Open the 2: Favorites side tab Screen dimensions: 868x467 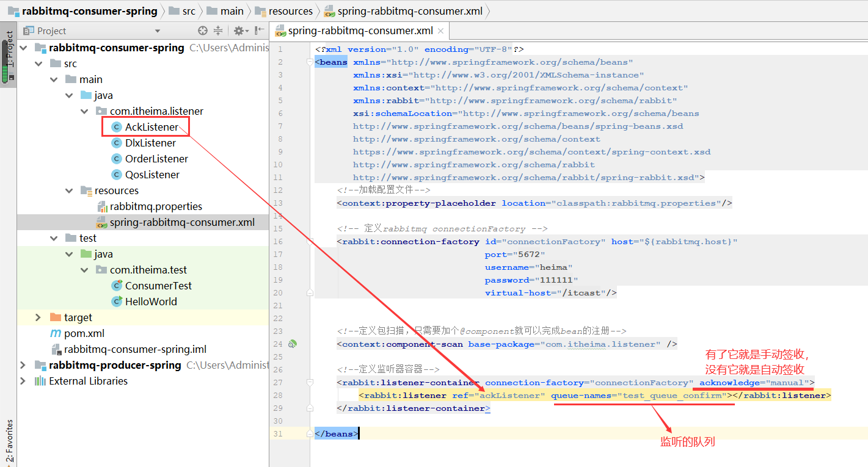(9, 442)
